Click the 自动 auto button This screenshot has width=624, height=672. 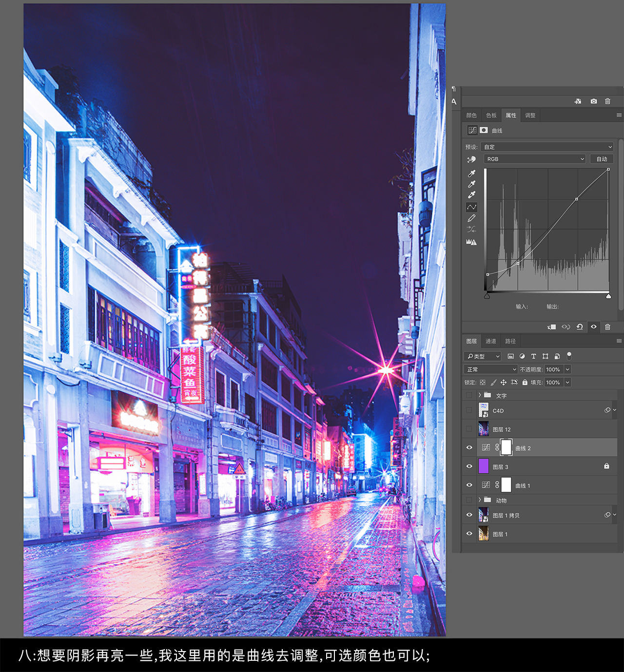click(602, 159)
